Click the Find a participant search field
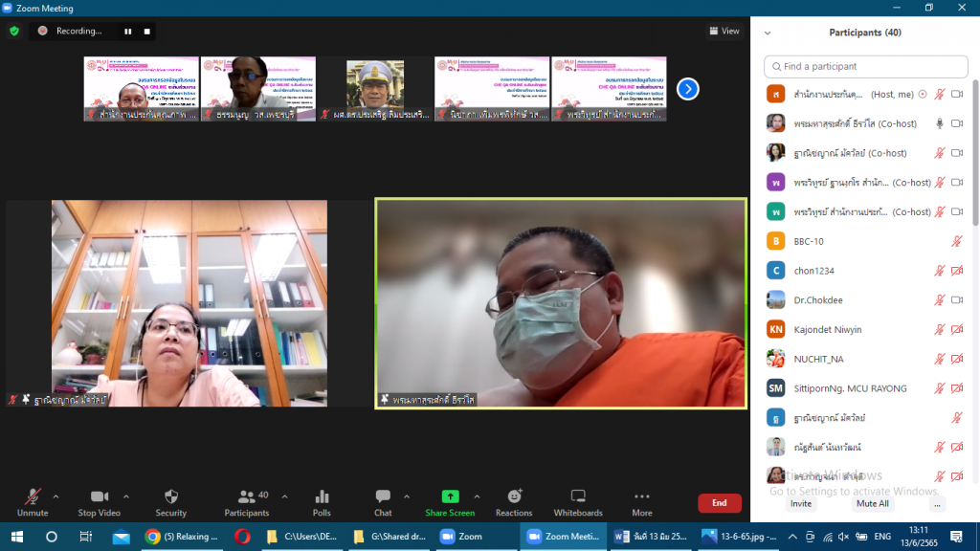The image size is (980, 551). 865,67
